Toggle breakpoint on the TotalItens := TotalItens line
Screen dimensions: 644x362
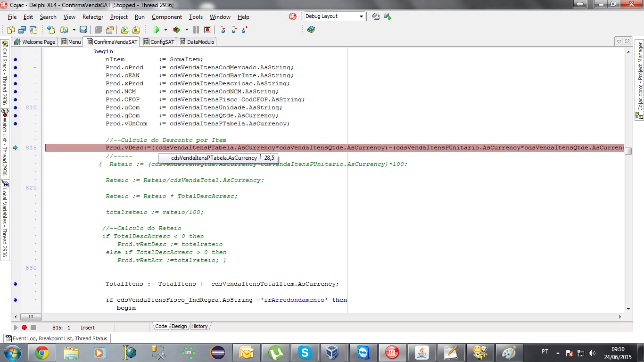tap(16, 284)
